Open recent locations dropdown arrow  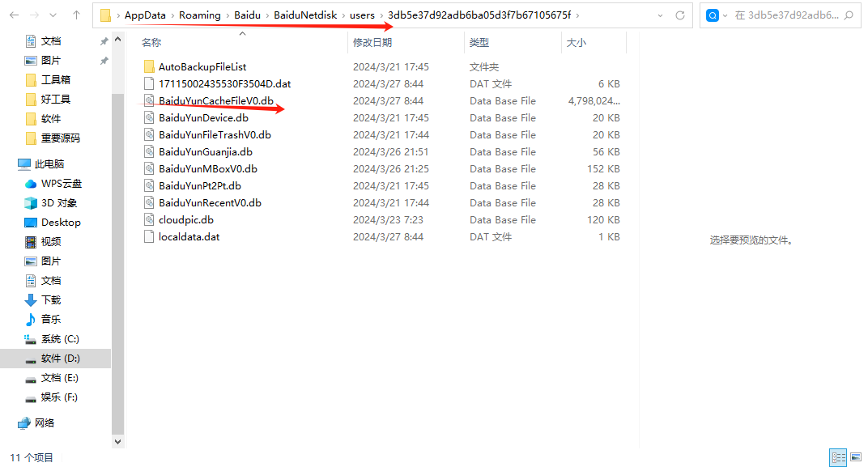[53, 15]
